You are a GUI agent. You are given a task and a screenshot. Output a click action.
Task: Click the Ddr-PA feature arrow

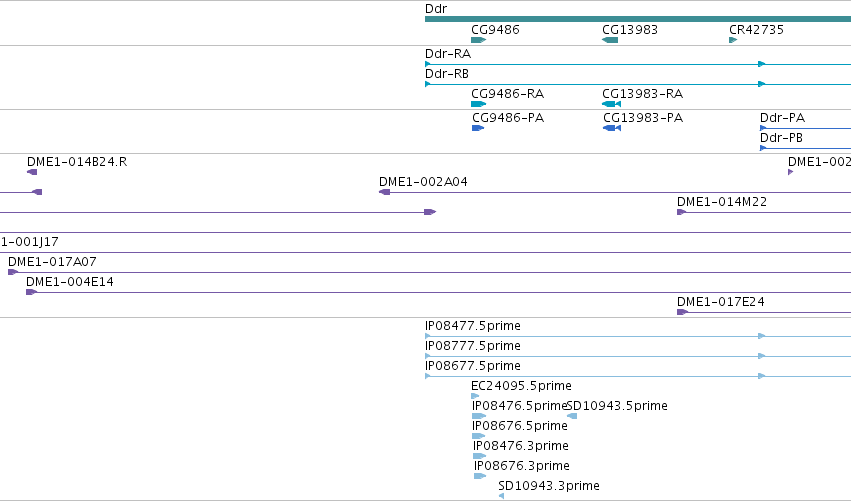[x=763, y=128]
